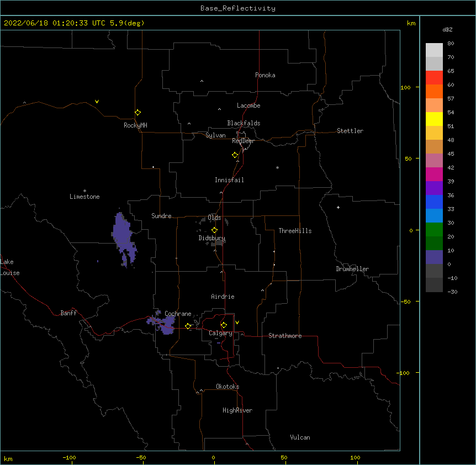
Task: Click the Sylvan label
Action: (x=215, y=135)
